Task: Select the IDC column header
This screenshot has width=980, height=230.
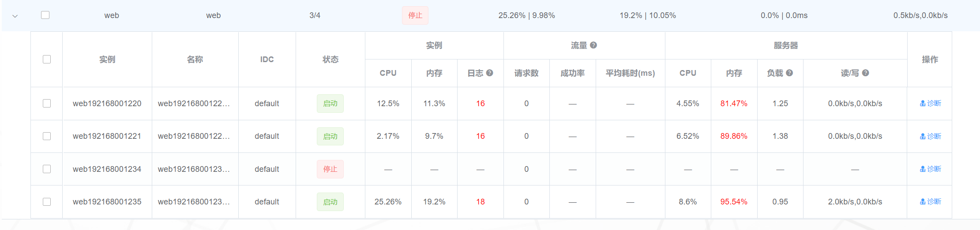Action: coord(267,59)
